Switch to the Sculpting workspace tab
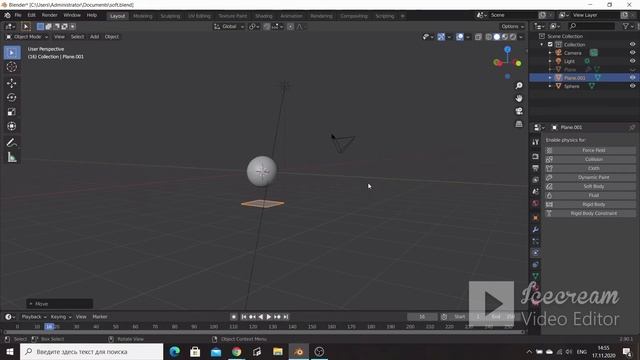 point(170,16)
